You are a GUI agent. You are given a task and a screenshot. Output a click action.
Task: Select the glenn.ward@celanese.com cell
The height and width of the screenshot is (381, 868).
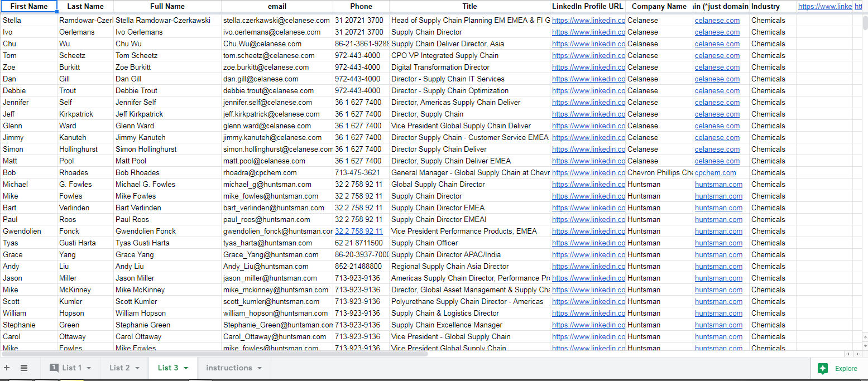277,126
